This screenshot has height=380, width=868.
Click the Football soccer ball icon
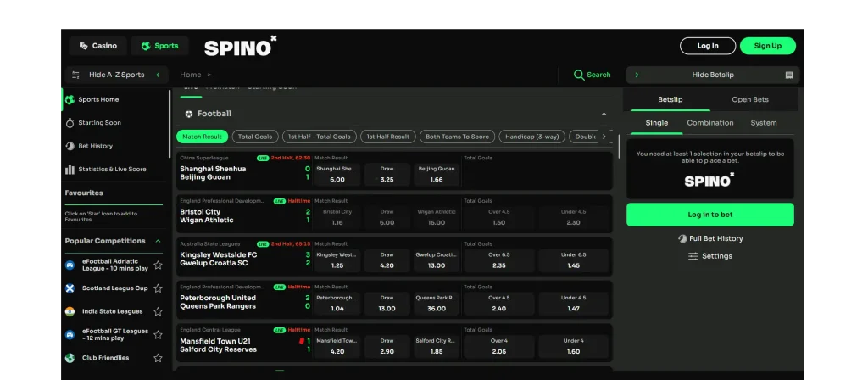[x=189, y=115]
